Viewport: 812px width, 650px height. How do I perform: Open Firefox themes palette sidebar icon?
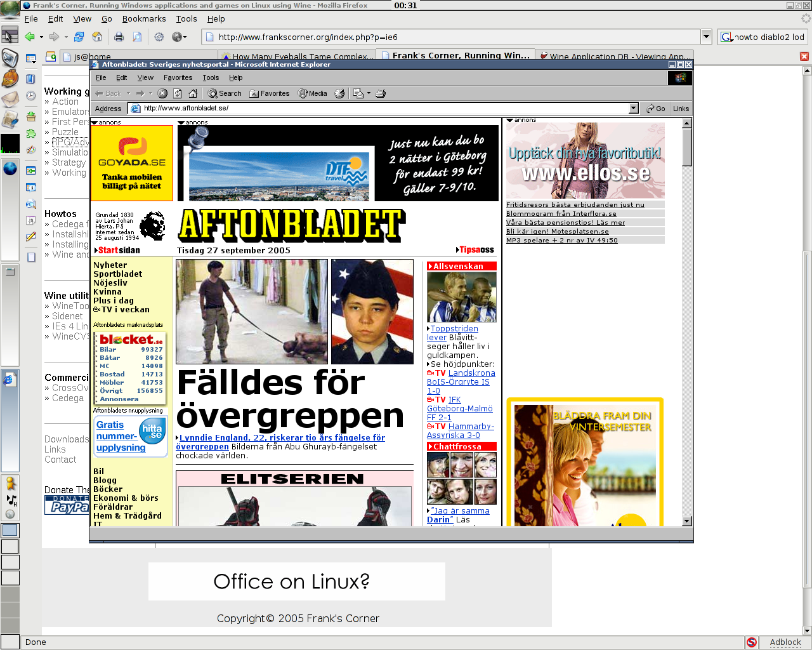[x=30, y=150]
